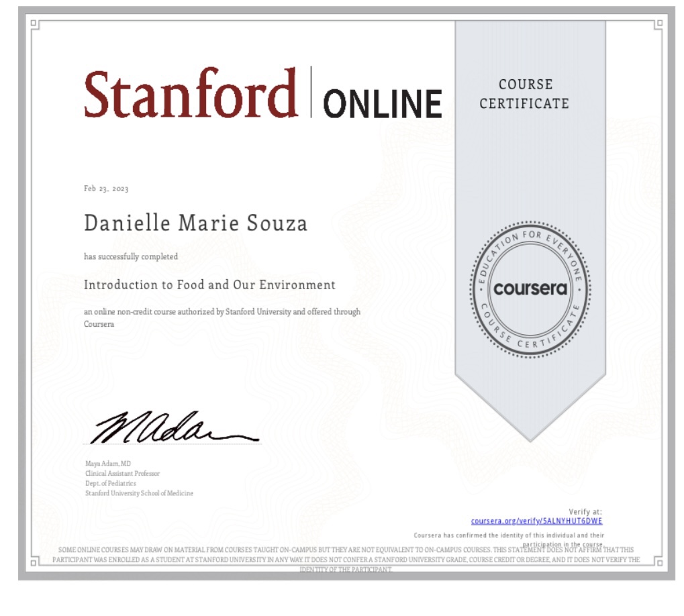Select the date Feb 23, 2023

click(x=106, y=189)
